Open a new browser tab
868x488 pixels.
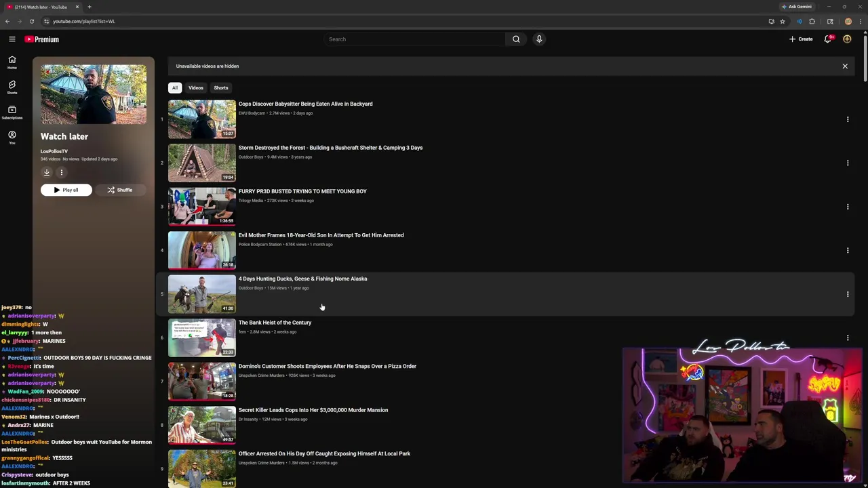coord(90,7)
